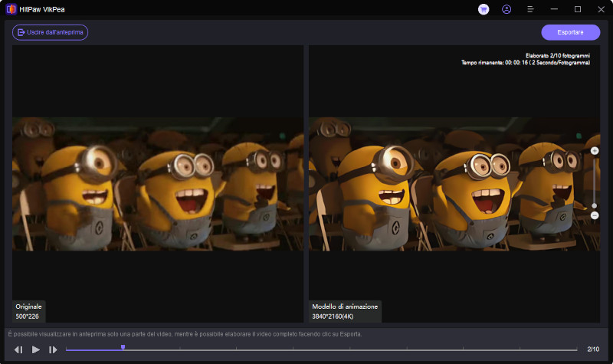Maximize the HitPaw VikPea window
The width and height of the screenshot is (613, 364).
(x=578, y=9)
